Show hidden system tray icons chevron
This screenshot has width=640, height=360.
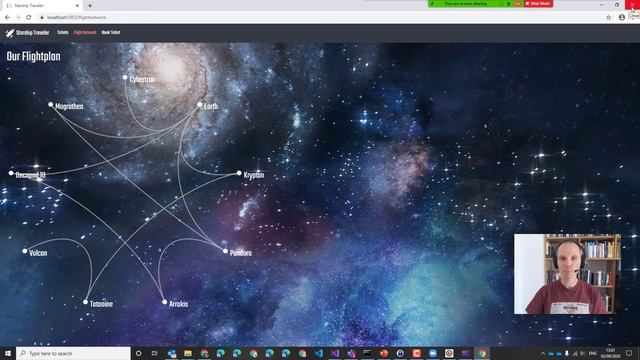click(543, 353)
